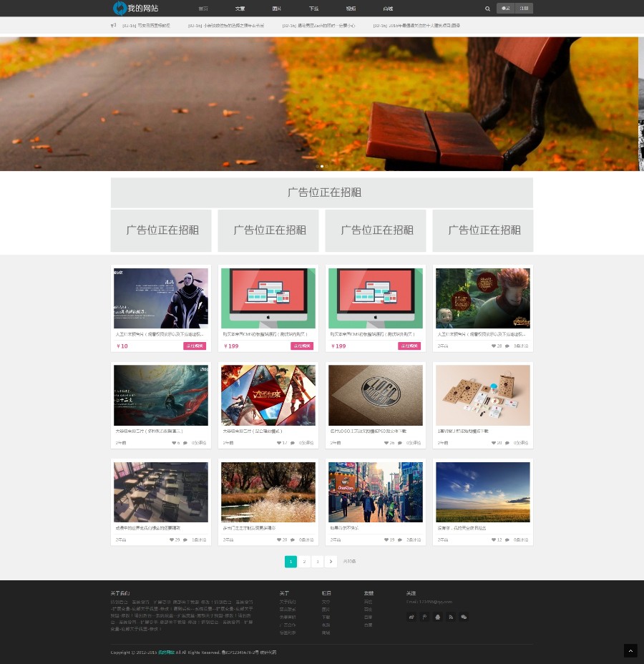Viewport: 644px width, 664px height.
Task: Click the 登录 login button
Action: pyautogui.click(x=506, y=8)
